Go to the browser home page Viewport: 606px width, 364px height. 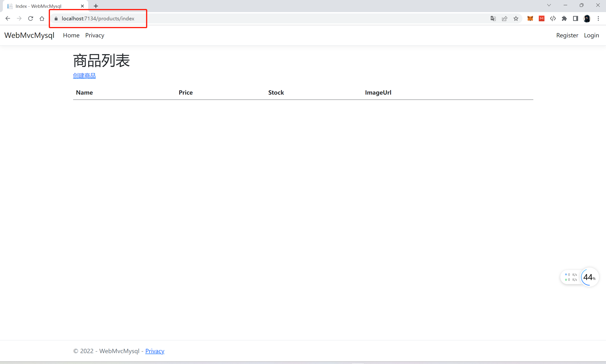coord(42,18)
